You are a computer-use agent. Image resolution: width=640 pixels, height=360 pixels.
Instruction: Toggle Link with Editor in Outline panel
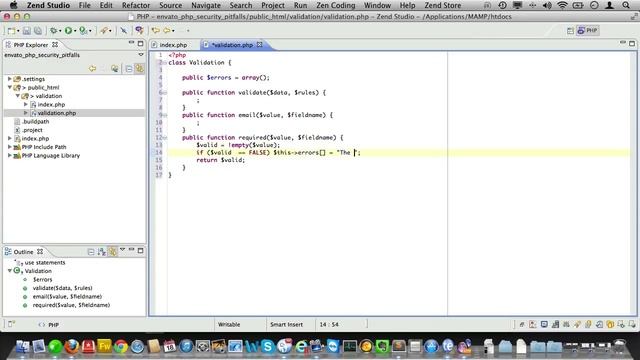pyautogui.click(x=112, y=252)
